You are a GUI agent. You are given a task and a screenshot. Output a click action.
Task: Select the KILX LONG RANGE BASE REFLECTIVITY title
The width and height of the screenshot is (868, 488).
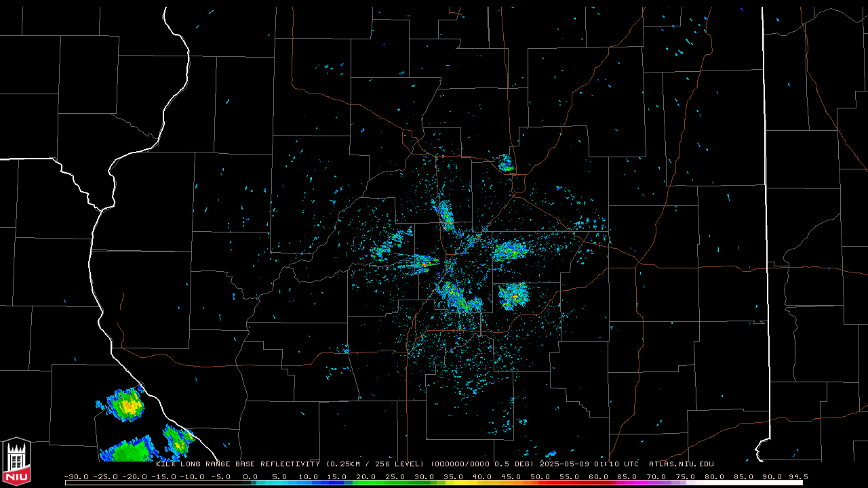[x=237, y=464]
